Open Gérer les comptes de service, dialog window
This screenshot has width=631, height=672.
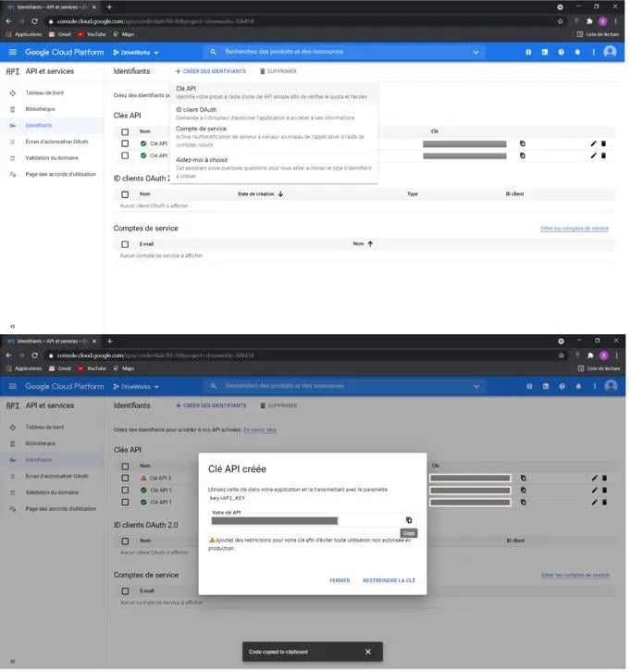[x=575, y=575]
